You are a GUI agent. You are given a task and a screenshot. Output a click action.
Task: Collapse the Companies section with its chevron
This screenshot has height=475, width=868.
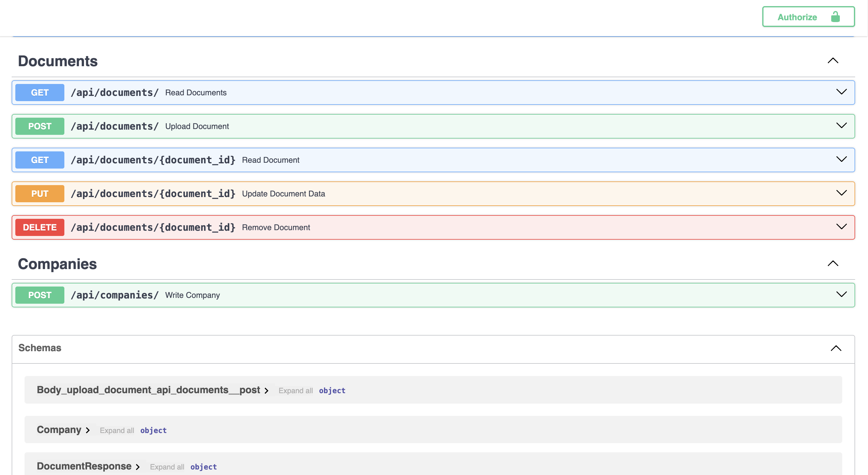[833, 264]
